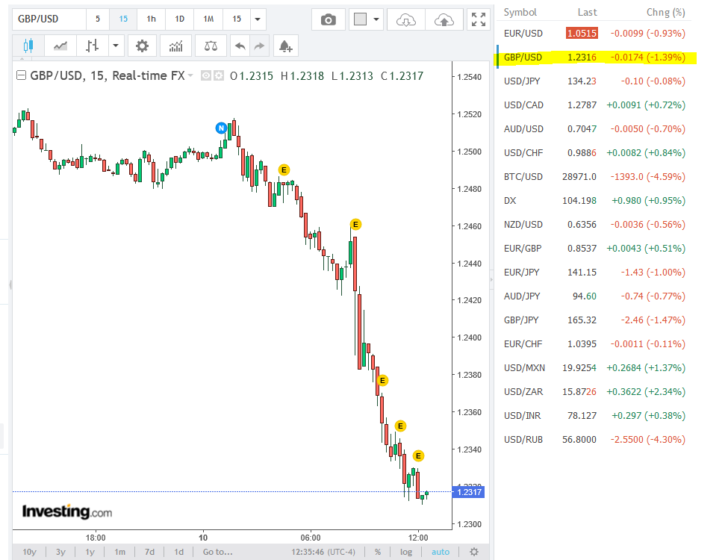The width and height of the screenshot is (728, 560).
Task: Create an alert with the bell plus icon
Action: click(x=285, y=46)
